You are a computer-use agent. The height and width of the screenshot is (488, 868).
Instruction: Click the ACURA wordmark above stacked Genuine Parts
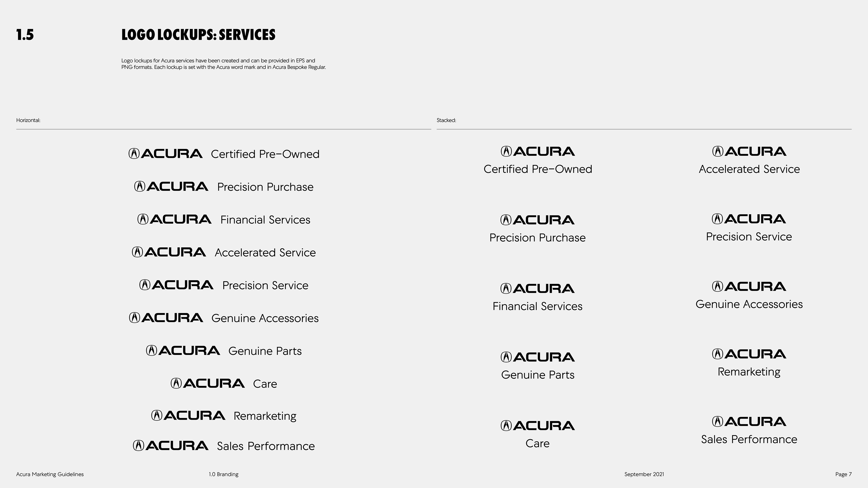[544, 357]
